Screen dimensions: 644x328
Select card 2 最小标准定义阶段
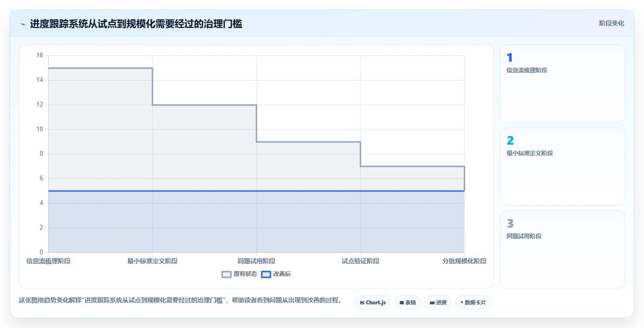(563, 166)
